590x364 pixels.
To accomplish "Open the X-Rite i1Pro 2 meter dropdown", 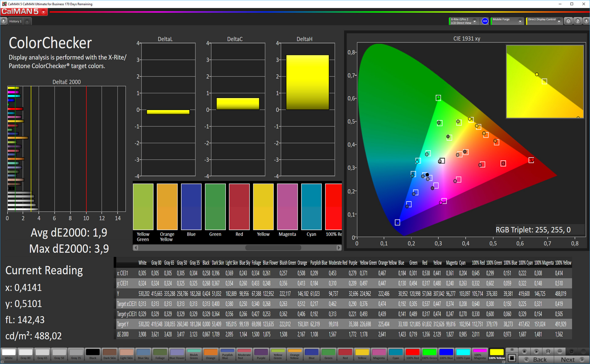I will [474, 21].
